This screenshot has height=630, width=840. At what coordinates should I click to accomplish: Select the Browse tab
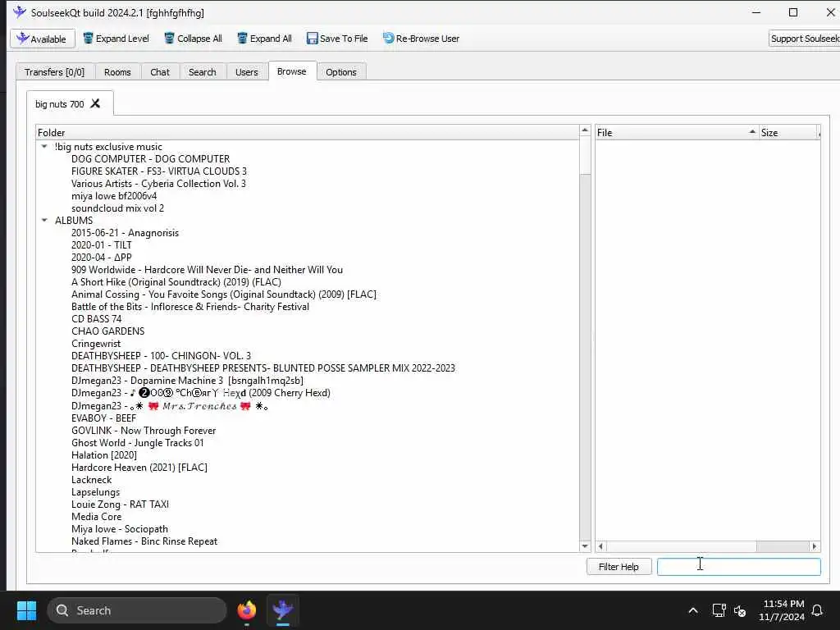point(292,71)
